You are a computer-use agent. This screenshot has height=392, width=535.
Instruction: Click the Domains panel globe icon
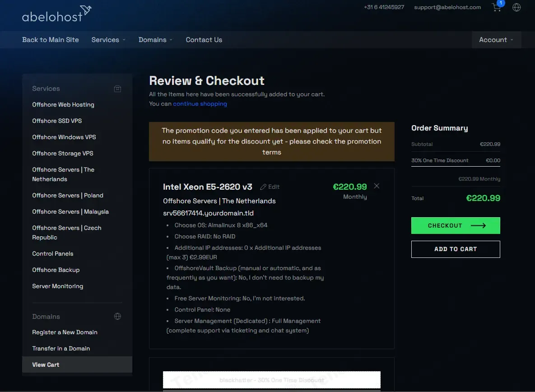tap(117, 316)
